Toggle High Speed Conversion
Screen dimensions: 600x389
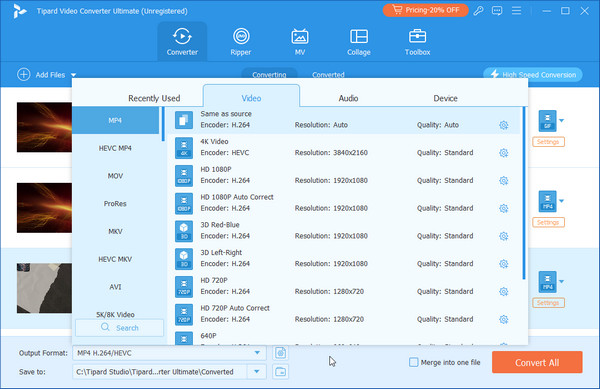click(x=533, y=75)
